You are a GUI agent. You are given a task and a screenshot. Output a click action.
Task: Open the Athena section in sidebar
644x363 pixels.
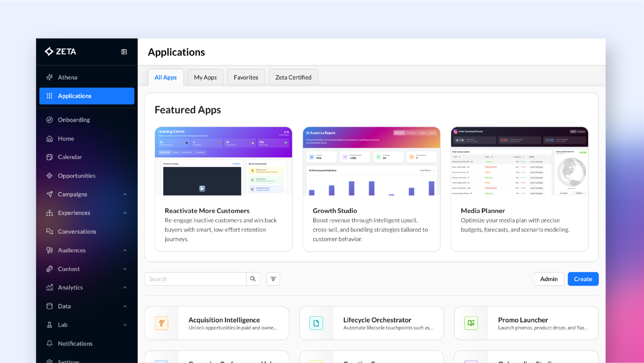coord(67,77)
